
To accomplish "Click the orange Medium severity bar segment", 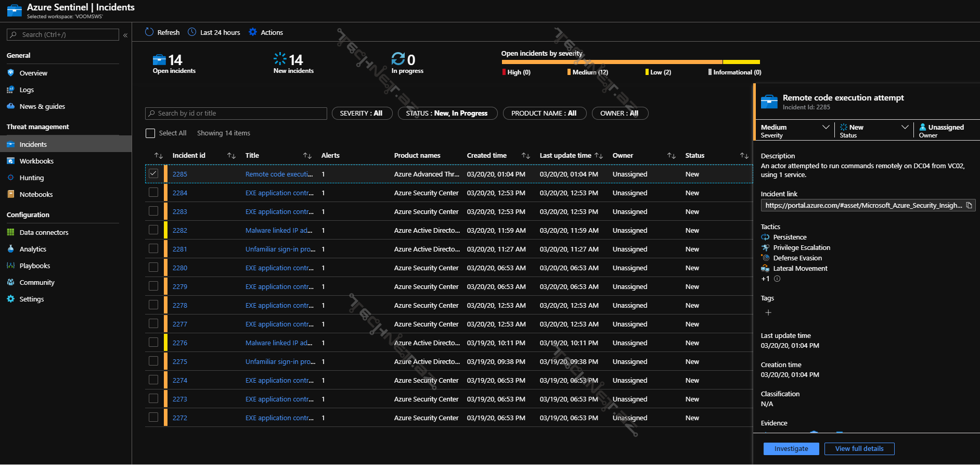I will click(612, 62).
